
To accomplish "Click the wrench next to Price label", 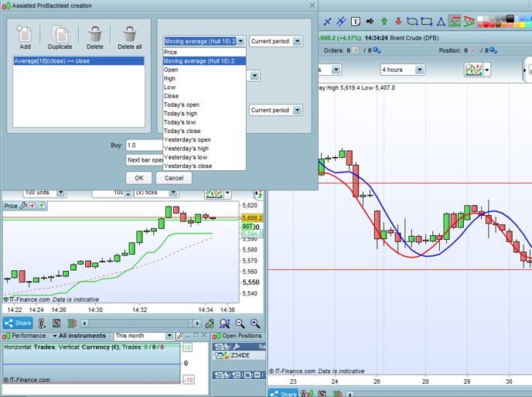I will pyautogui.click(x=23, y=205).
